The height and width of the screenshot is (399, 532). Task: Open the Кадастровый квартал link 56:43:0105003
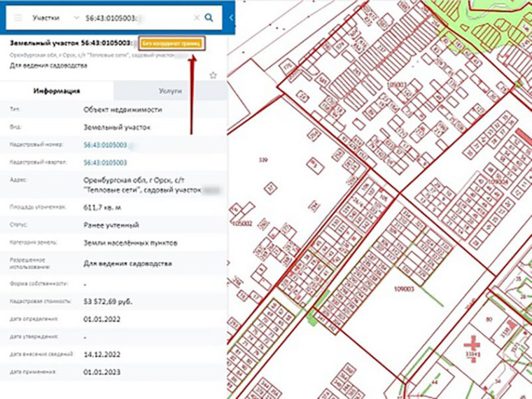pos(105,162)
